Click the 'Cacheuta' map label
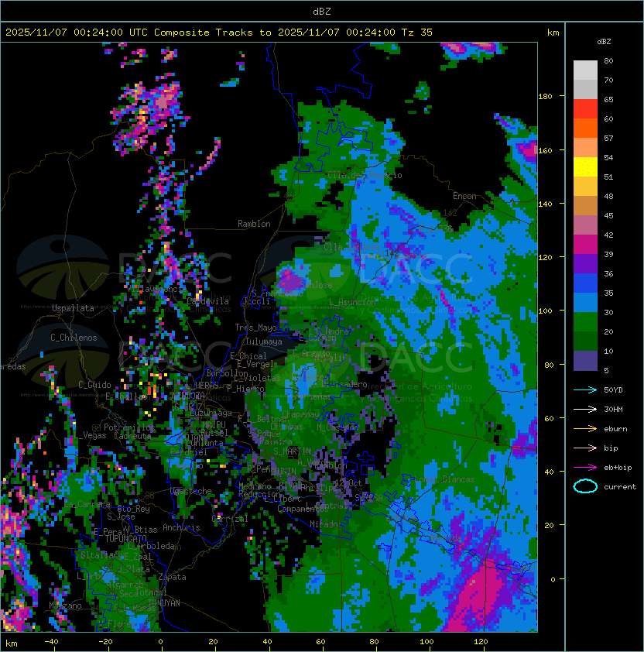Screen dimensions: 644x652 point(132,436)
